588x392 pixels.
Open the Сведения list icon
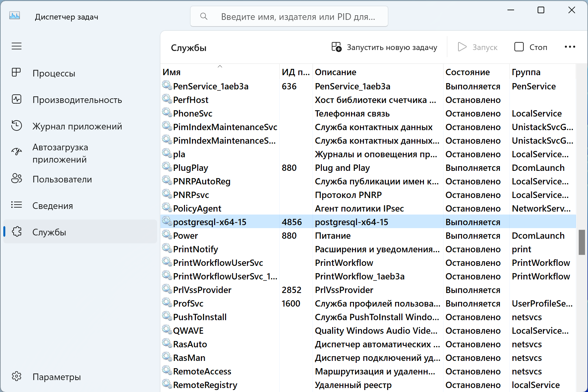tap(16, 205)
